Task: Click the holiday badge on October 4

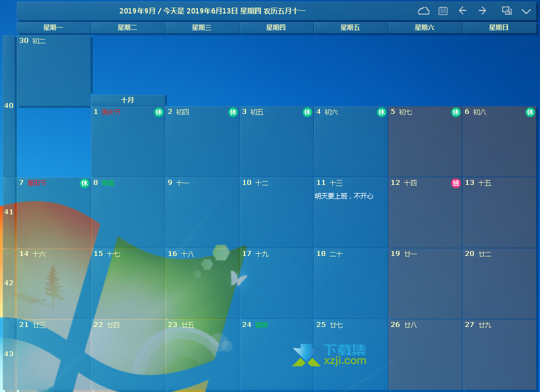Action: tap(382, 112)
